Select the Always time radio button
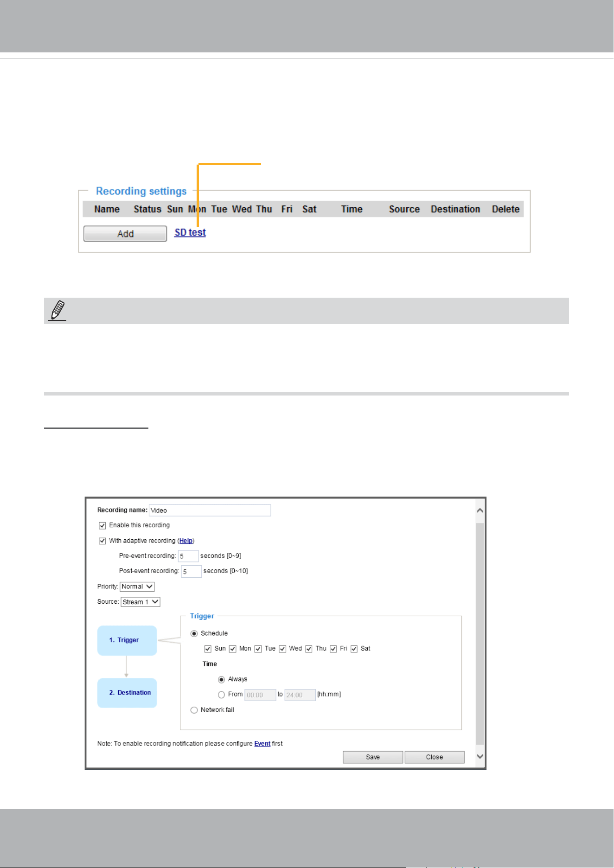The image size is (614, 868). click(x=222, y=680)
